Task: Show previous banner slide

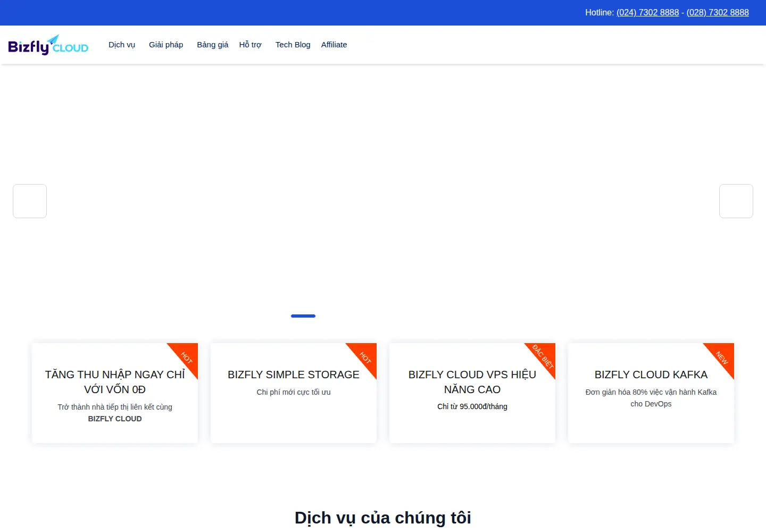Action: click(30, 201)
